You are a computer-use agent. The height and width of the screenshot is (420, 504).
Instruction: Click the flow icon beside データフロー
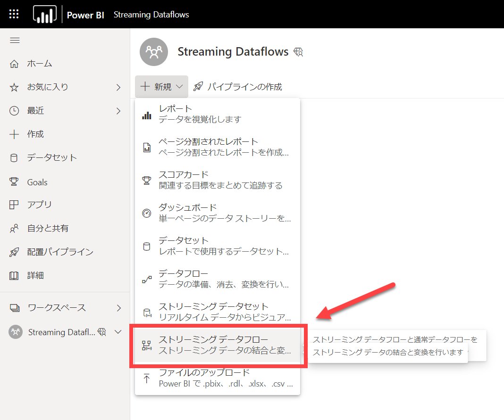tap(147, 280)
